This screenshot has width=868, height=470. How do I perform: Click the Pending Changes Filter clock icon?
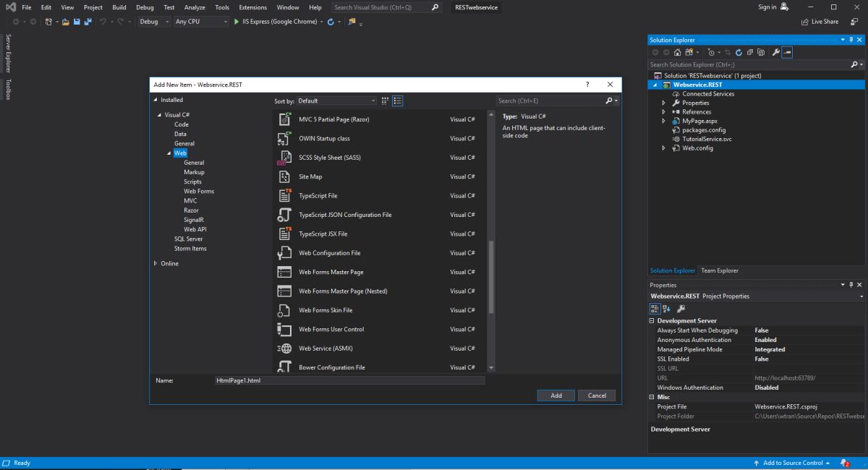[x=712, y=52]
